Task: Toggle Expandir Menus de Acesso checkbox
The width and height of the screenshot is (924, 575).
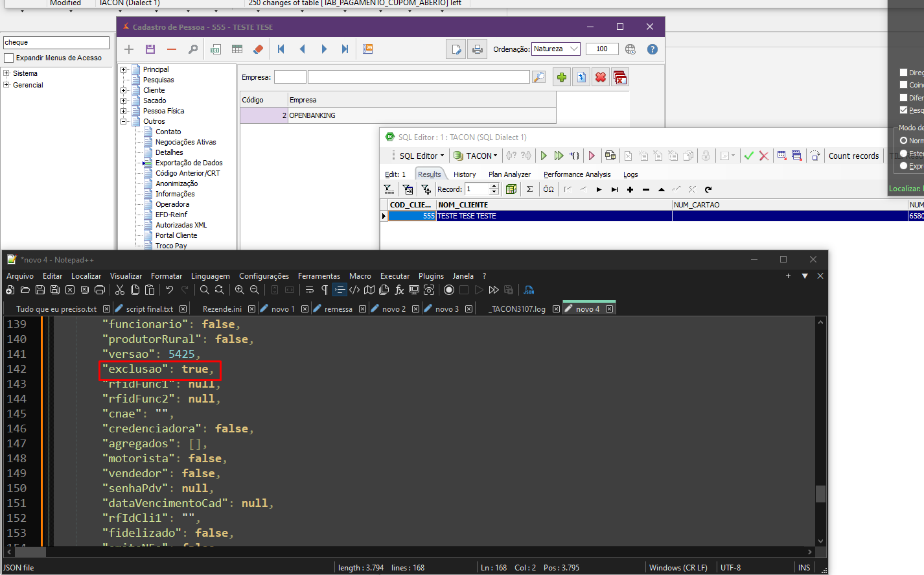Action: tap(8, 58)
